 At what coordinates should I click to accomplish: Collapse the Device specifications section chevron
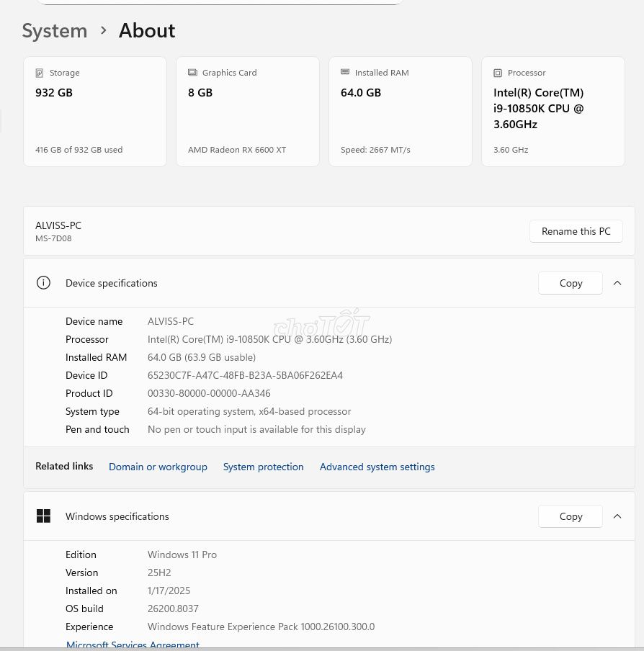click(617, 283)
